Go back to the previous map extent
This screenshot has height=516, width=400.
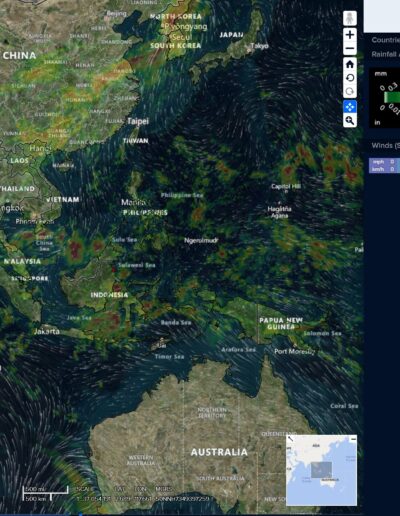tap(350, 78)
